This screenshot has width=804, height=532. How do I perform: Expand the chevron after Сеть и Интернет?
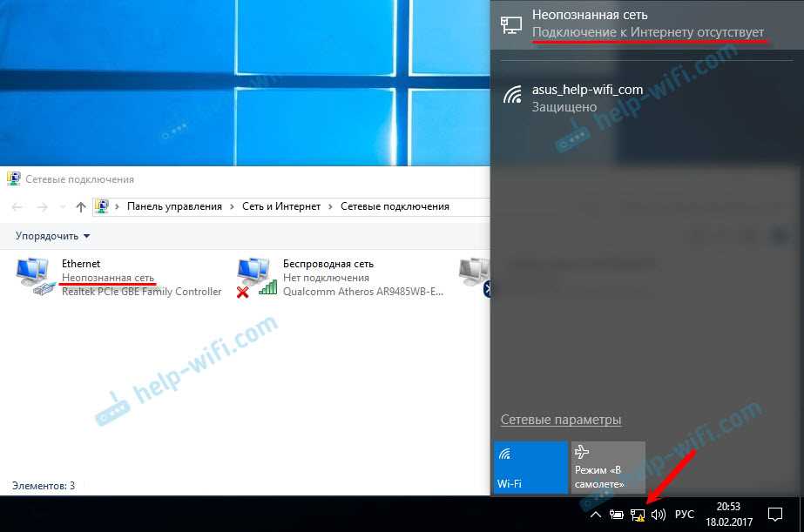click(330, 206)
